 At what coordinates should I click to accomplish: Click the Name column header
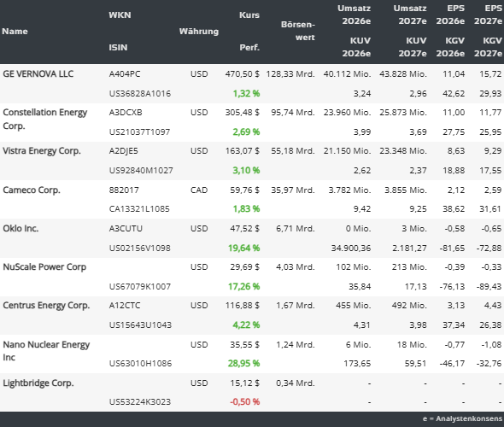[15, 31]
